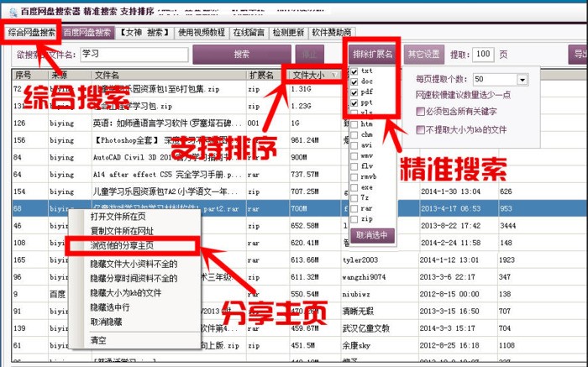Screen dimensions: 588x367
Task: Choose 隐藏分享时间资料不全的 menu item
Action: 134,279
